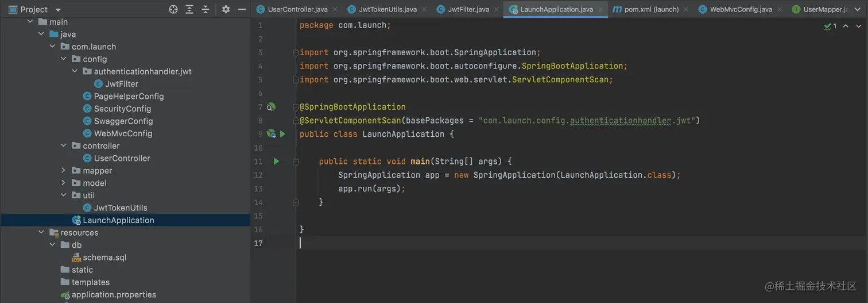Image resolution: width=868 pixels, height=303 pixels.
Task: Collapse the db folder
Action: 52,245
